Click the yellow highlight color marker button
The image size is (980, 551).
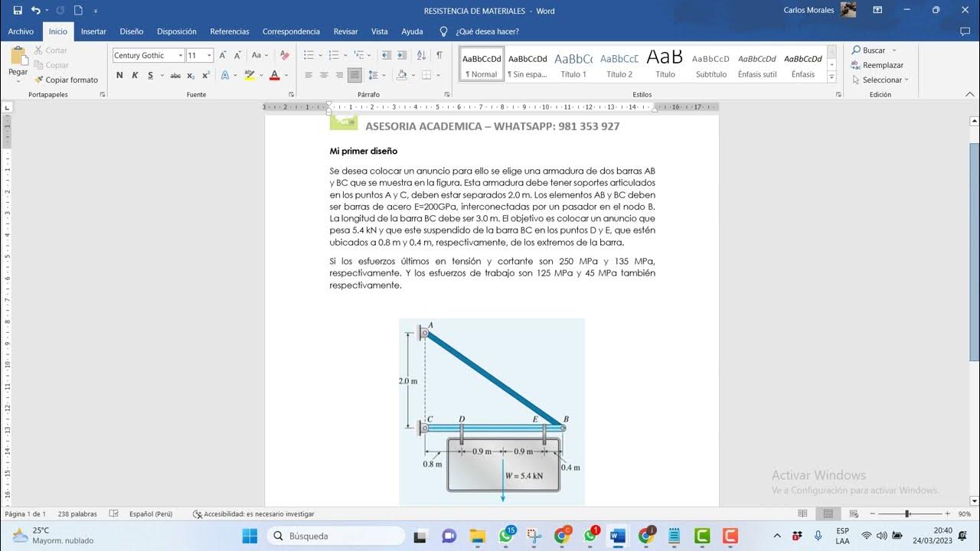[x=249, y=75]
